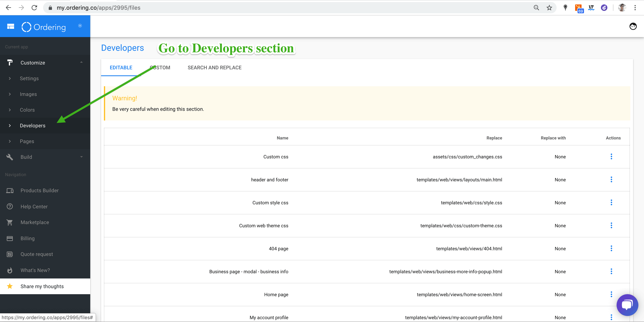The image size is (644, 322).
Task: Open the SEARCH AND REPLACE tab
Action: pyautogui.click(x=214, y=68)
